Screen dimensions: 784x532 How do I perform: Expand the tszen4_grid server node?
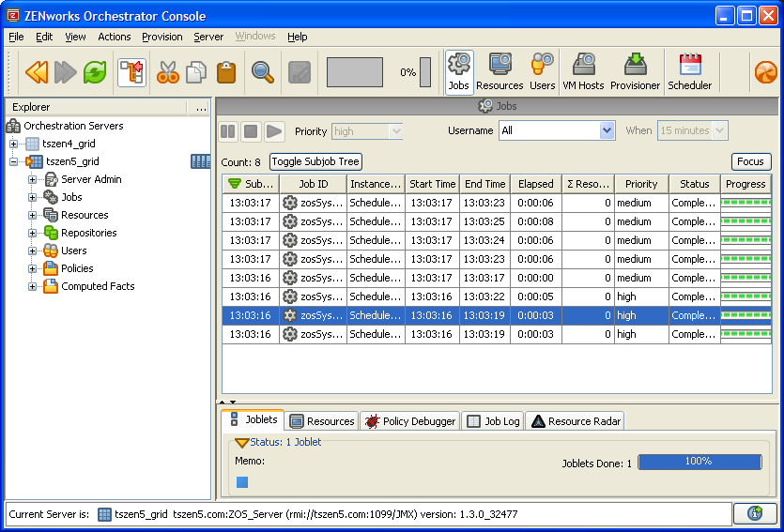click(14, 144)
